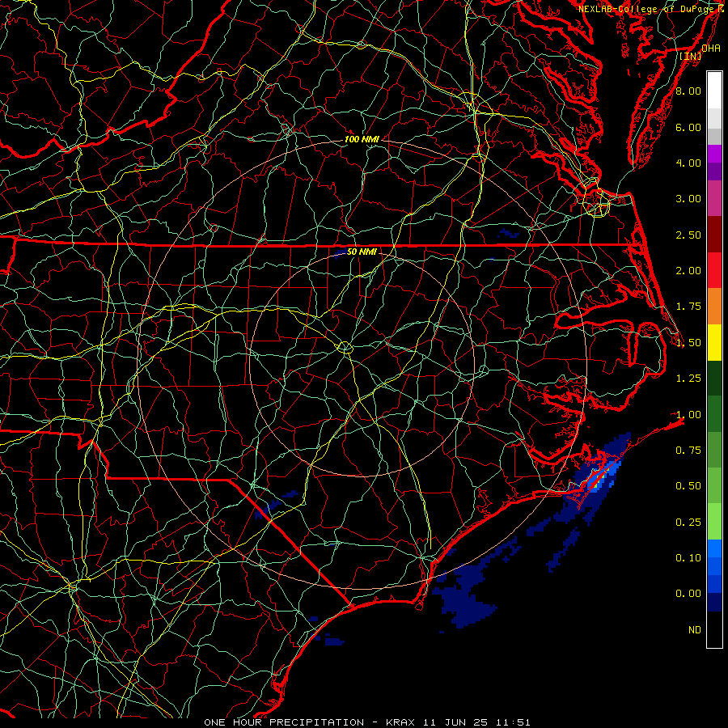
Task: Click the 8.00 legend value
Action: click(688, 91)
